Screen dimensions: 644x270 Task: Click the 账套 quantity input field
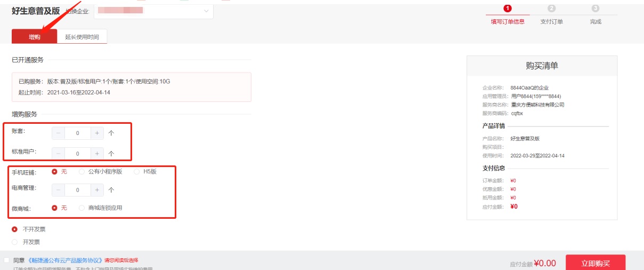point(78,133)
